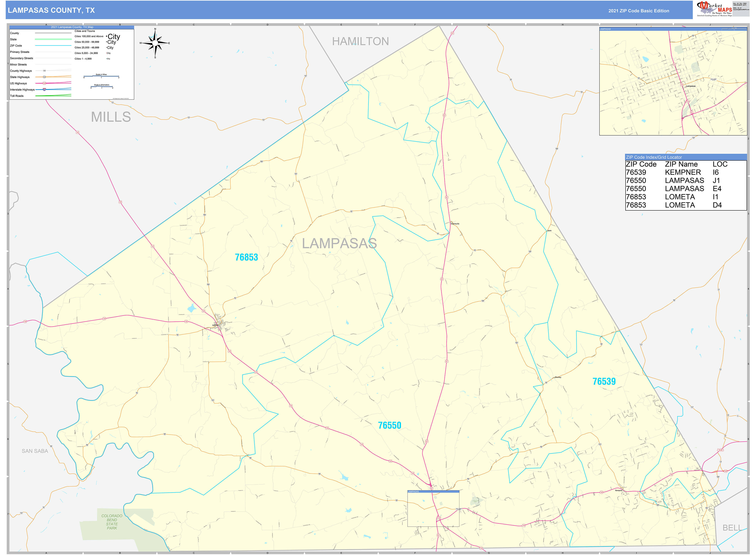Image resolution: width=756 pixels, height=555 pixels.
Task: Click the large City sample in legend
Action: click(114, 36)
